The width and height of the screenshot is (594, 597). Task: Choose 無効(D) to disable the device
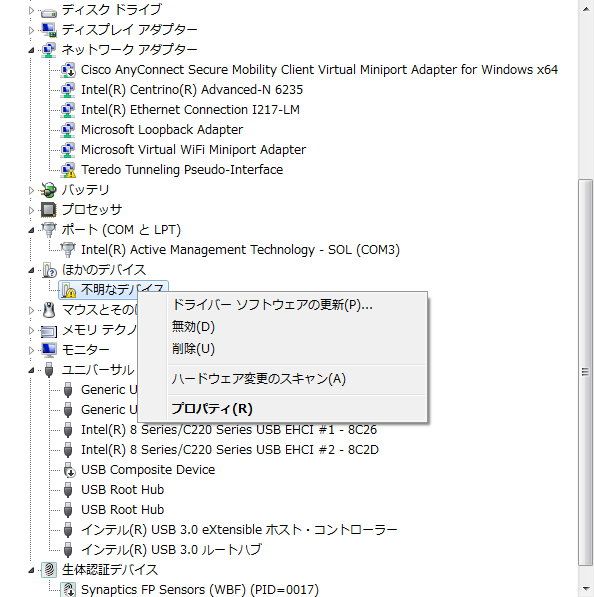pos(282,327)
